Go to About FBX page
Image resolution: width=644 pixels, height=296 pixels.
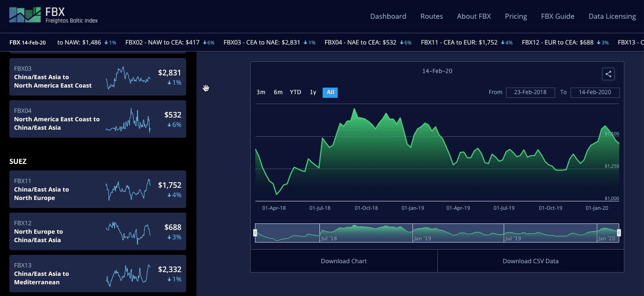(474, 16)
